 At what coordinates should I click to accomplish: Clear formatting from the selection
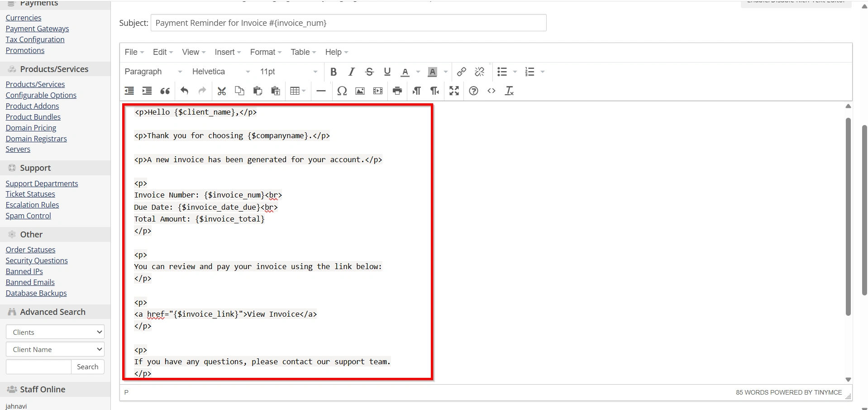pos(510,91)
